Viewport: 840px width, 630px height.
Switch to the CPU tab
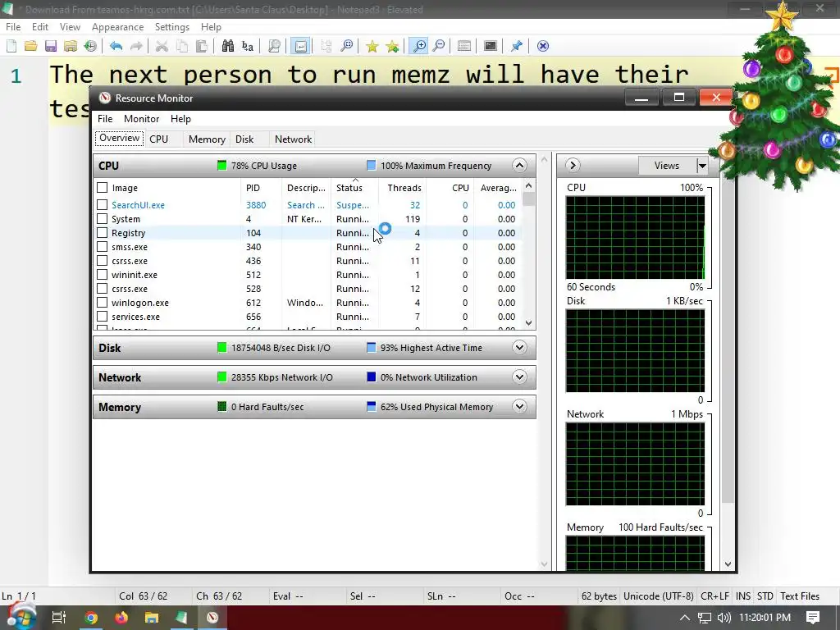[x=158, y=139]
